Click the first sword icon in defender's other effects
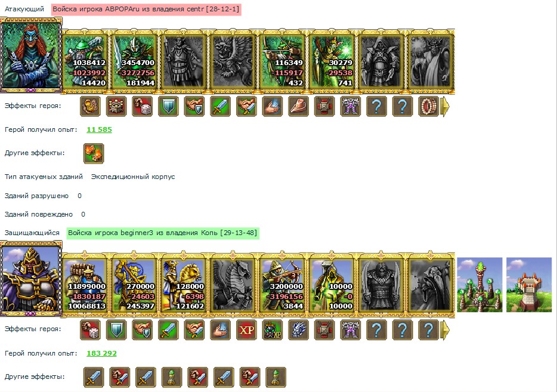Image resolution: width=557 pixels, height=392 pixels. coord(94,377)
